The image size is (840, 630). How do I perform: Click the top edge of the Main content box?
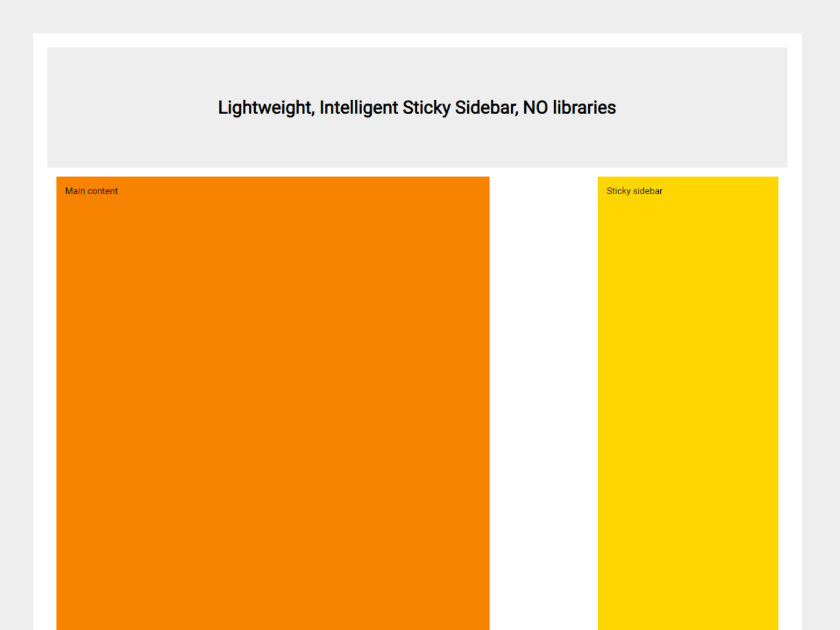[x=273, y=178]
